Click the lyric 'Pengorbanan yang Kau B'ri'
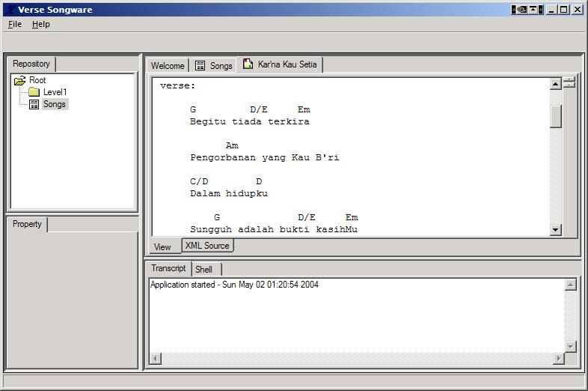The height and width of the screenshot is (391, 588). pyautogui.click(x=265, y=158)
